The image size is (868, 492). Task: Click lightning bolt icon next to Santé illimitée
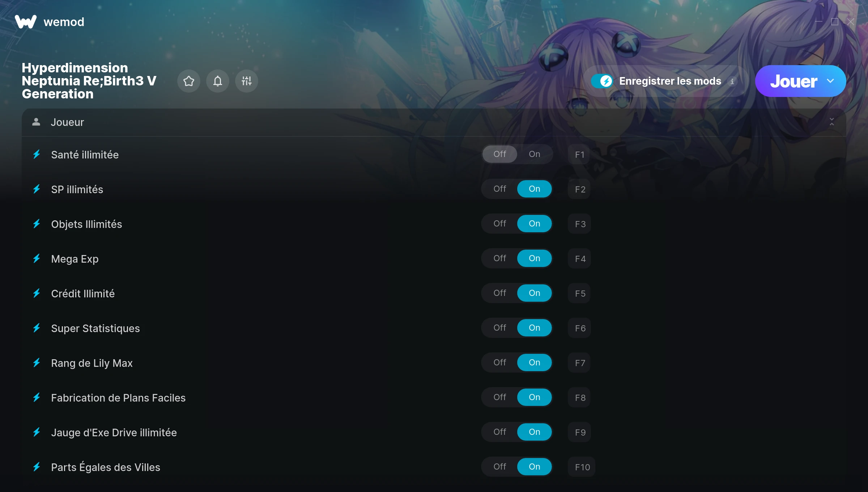pyautogui.click(x=37, y=154)
